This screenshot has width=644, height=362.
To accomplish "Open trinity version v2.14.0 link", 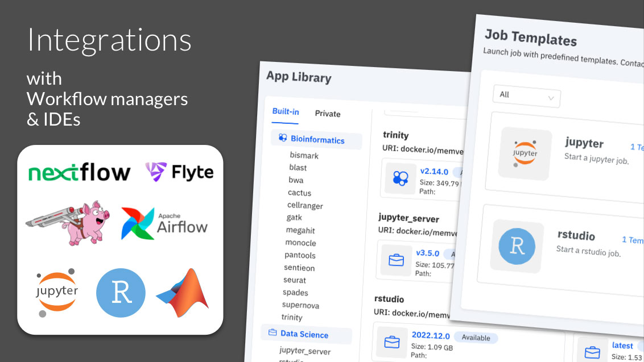I will [434, 172].
